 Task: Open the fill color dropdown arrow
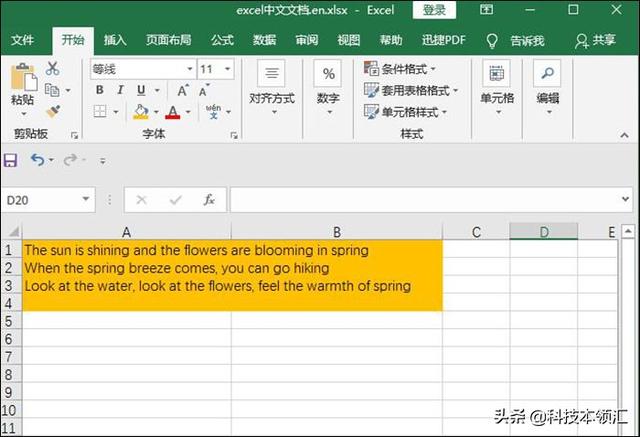(156, 112)
